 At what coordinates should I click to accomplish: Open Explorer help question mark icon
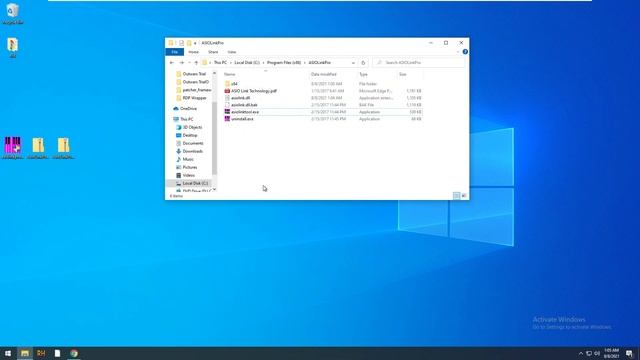point(465,52)
